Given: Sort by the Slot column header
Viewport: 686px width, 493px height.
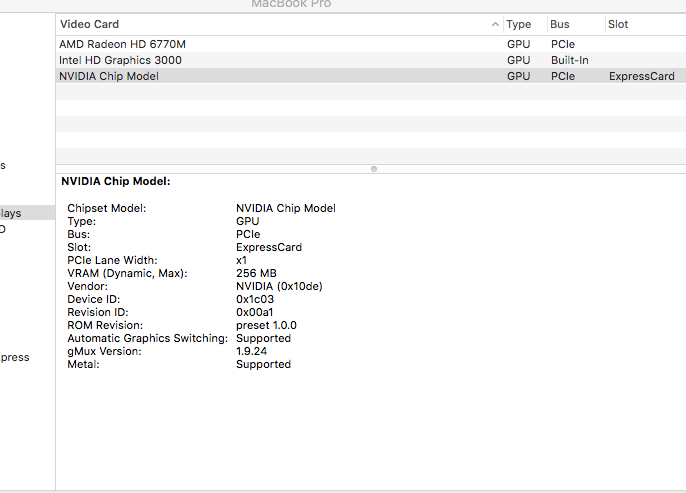Looking at the screenshot, I should (x=645, y=24).
